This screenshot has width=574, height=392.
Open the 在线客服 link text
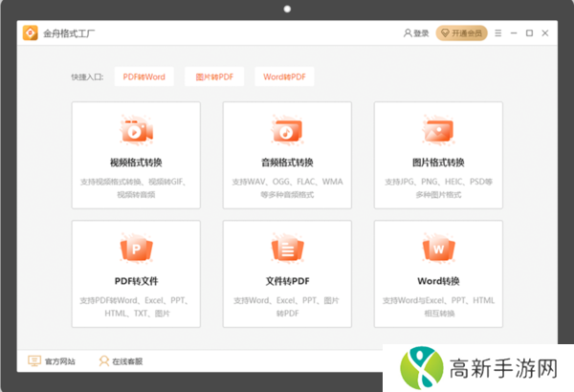pos(127,361)
